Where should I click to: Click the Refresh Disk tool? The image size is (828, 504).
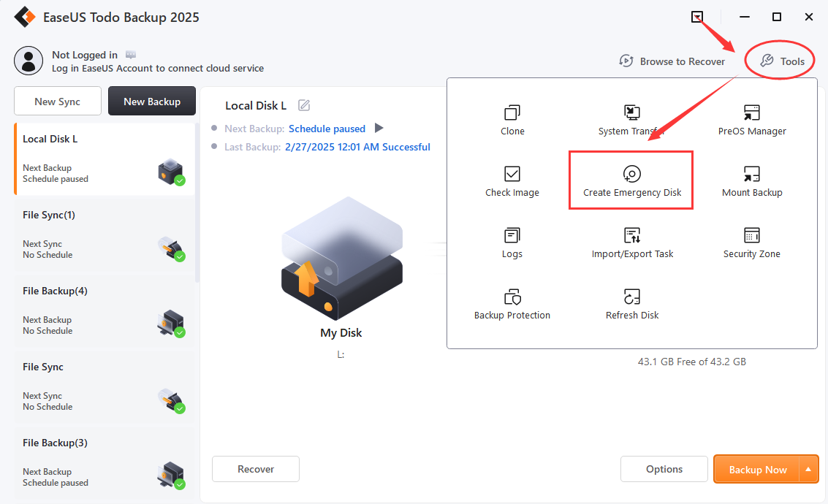click(x=631, y=305)
